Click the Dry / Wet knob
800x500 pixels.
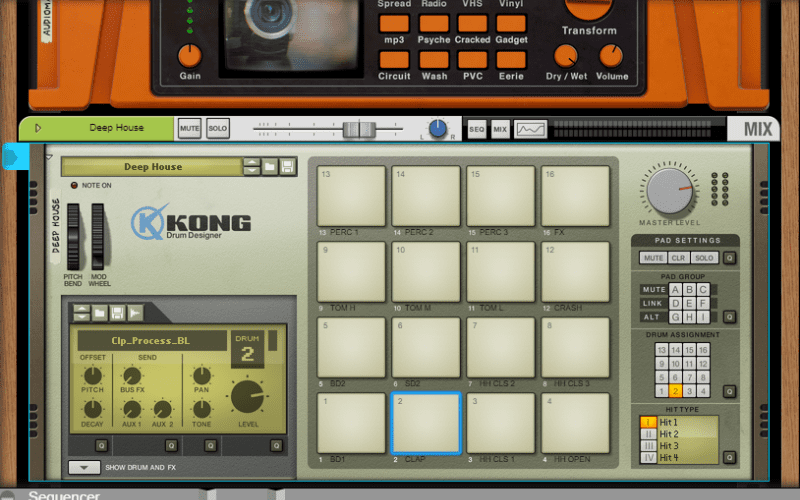point(566,56)
